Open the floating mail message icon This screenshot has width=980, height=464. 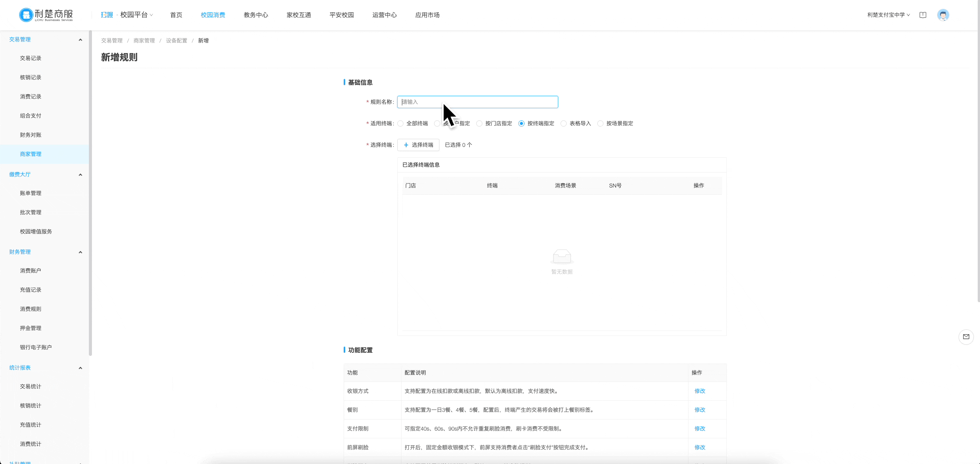[966, 337]
